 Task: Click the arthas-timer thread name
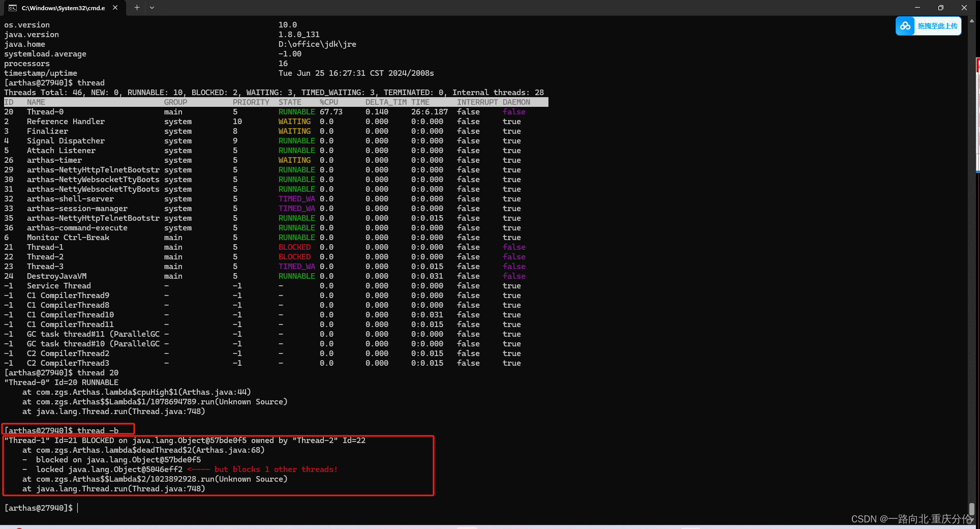[x=54, y=160]
